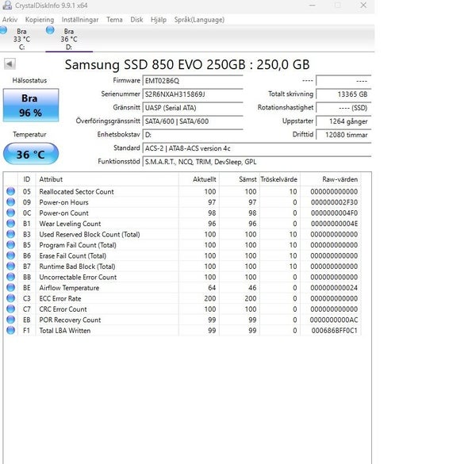Click the serial number field S2R6NXAH315869J
The width and height of the screenshot is (476, 464).
(193, 94)
